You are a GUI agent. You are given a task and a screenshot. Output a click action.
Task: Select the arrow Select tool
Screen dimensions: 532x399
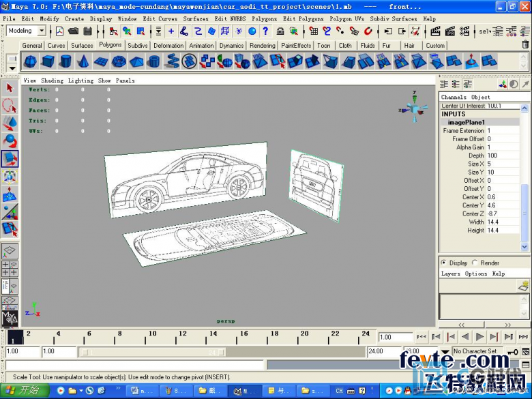(10, 88)
